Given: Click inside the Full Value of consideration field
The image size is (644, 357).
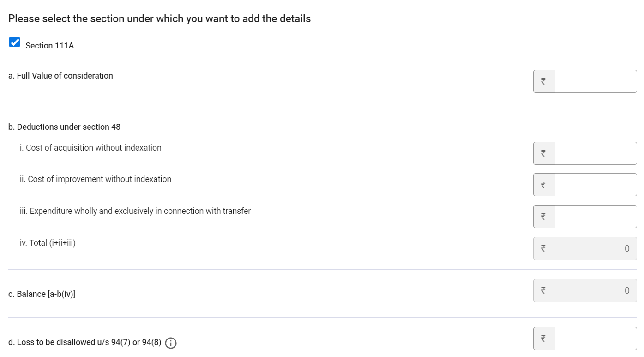Looking at the screenshot, I should pyautogui.click(x=596, y=81).
